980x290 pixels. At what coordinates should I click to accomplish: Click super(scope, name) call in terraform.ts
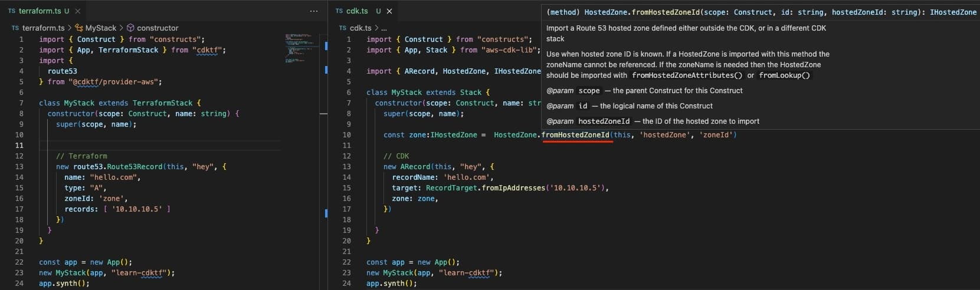96,124
